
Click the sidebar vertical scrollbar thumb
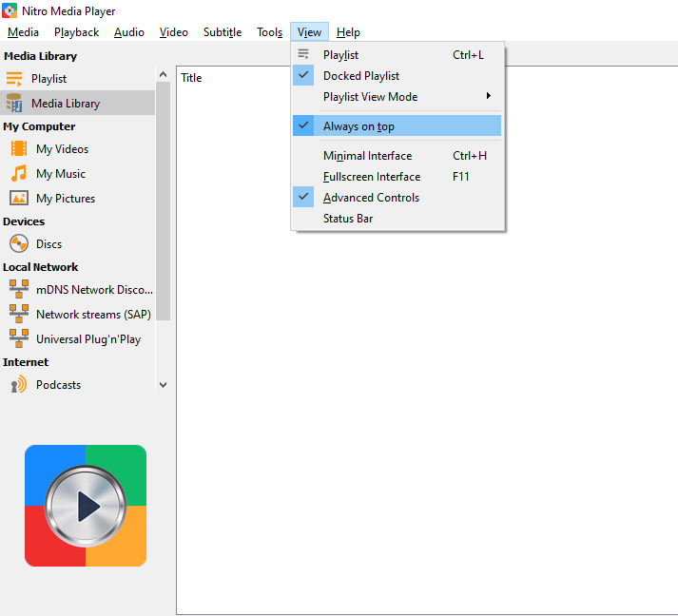(x=163, y=201)
